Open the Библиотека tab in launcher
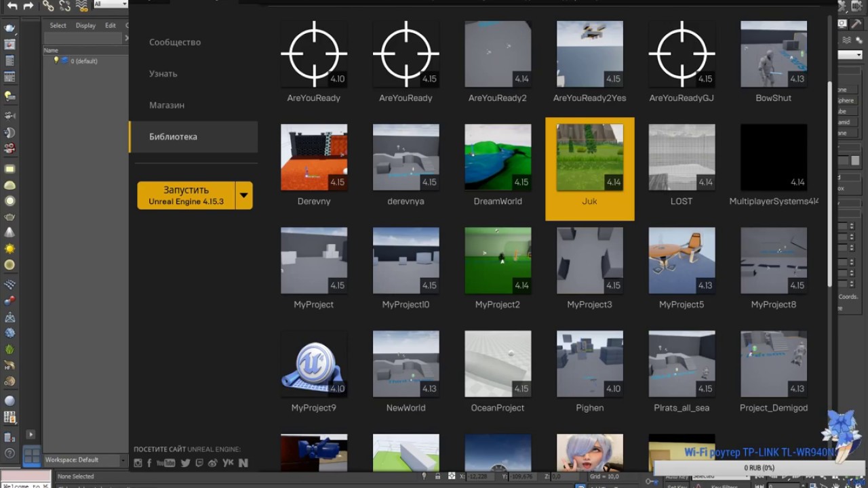868x488 pixels. [x=193, y=137]
